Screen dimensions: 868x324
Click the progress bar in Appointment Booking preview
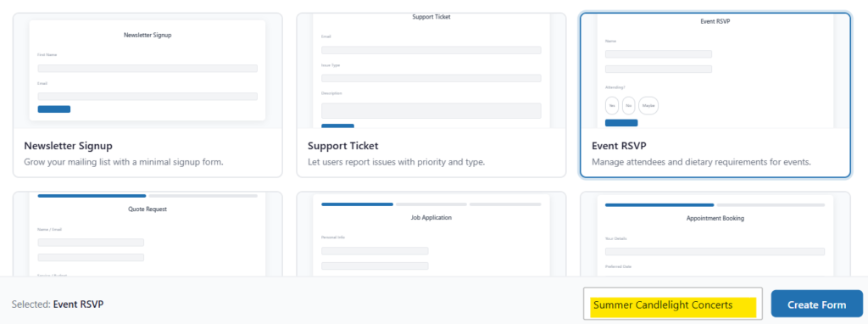(715, 205)
